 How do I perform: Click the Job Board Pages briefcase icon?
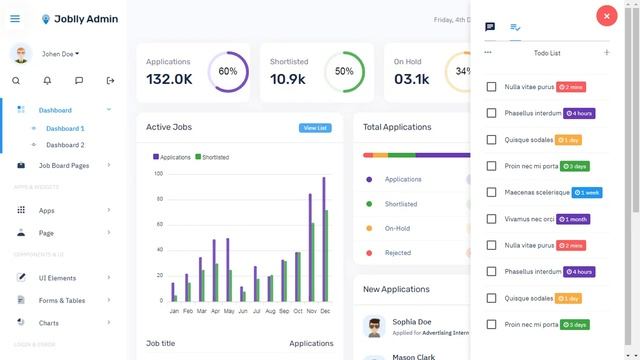click(21, 165)
